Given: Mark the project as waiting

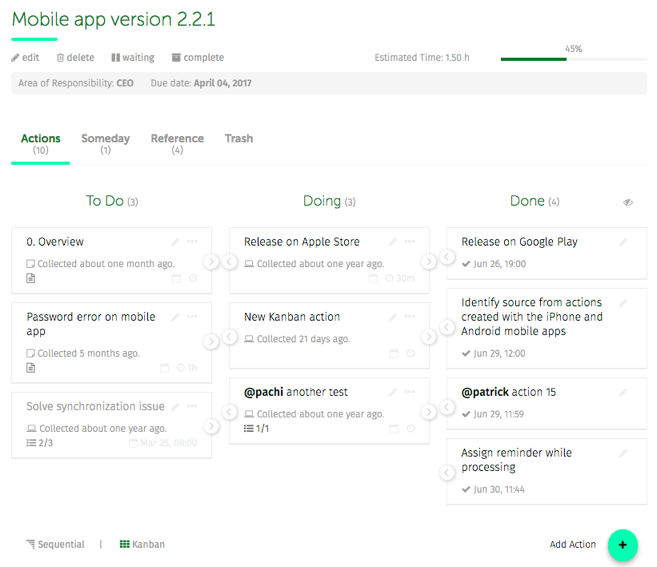Looking at the screenshot, I should tap(133, 57).
